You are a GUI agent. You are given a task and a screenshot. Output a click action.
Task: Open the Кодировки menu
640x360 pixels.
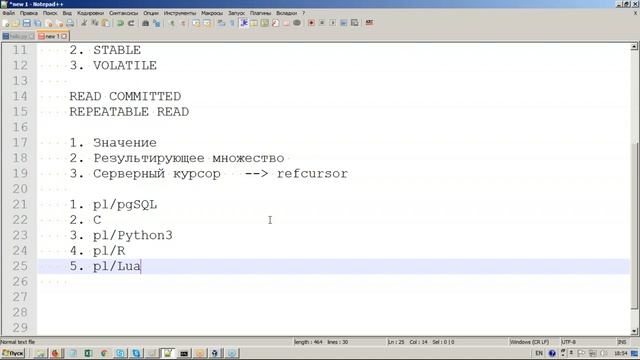pos(91,13)
